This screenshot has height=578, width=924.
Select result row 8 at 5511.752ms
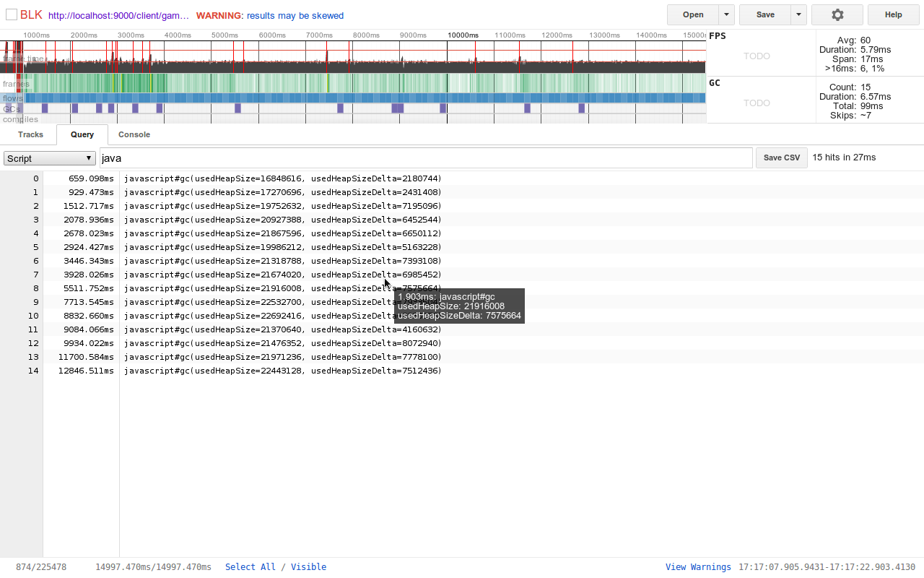[462, 288]
